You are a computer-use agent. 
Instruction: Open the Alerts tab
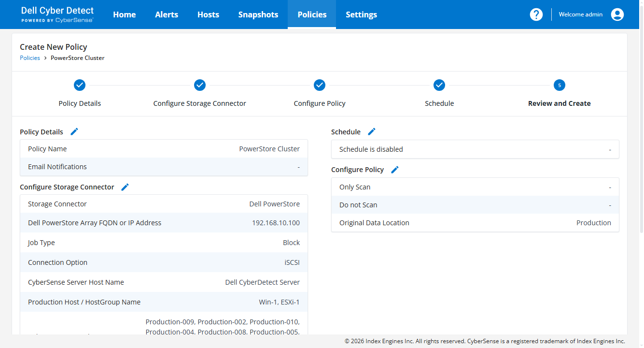[x=167, y=14]
